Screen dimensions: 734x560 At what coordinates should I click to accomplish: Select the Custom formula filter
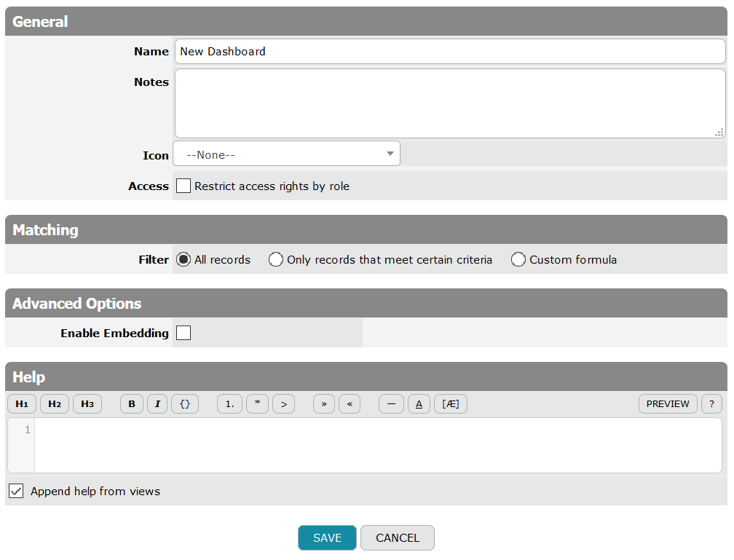(x=518, y=259)
